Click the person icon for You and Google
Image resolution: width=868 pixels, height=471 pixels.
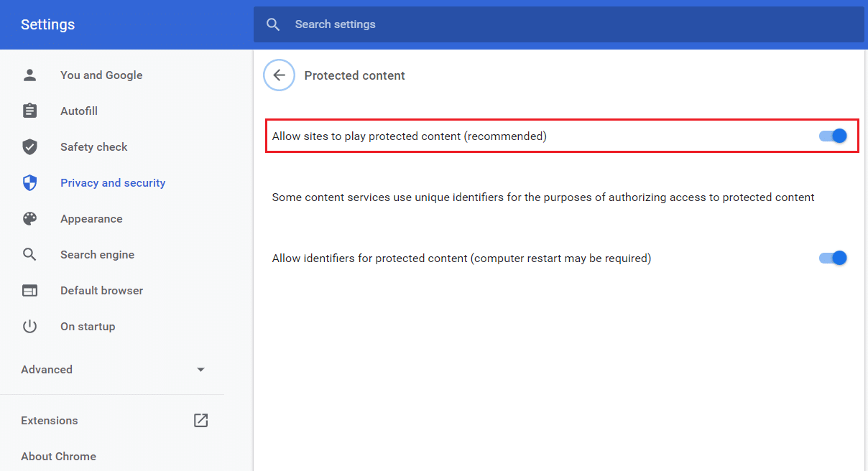tap(29, 75)
